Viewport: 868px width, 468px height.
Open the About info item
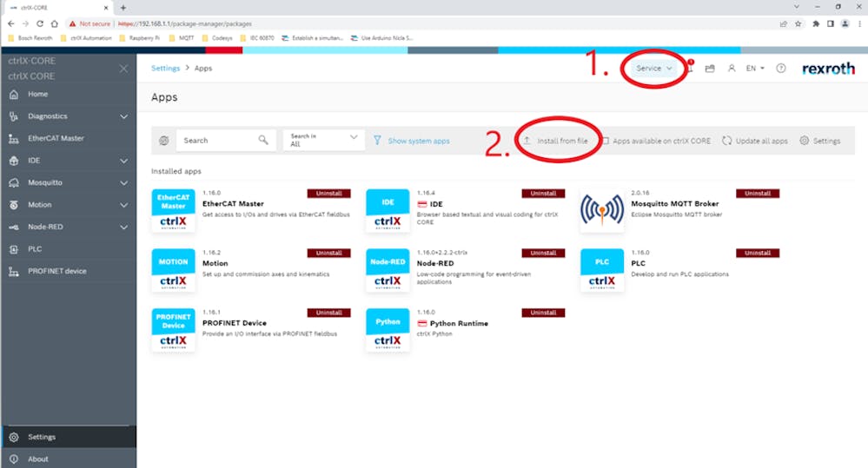click(68, 458)
